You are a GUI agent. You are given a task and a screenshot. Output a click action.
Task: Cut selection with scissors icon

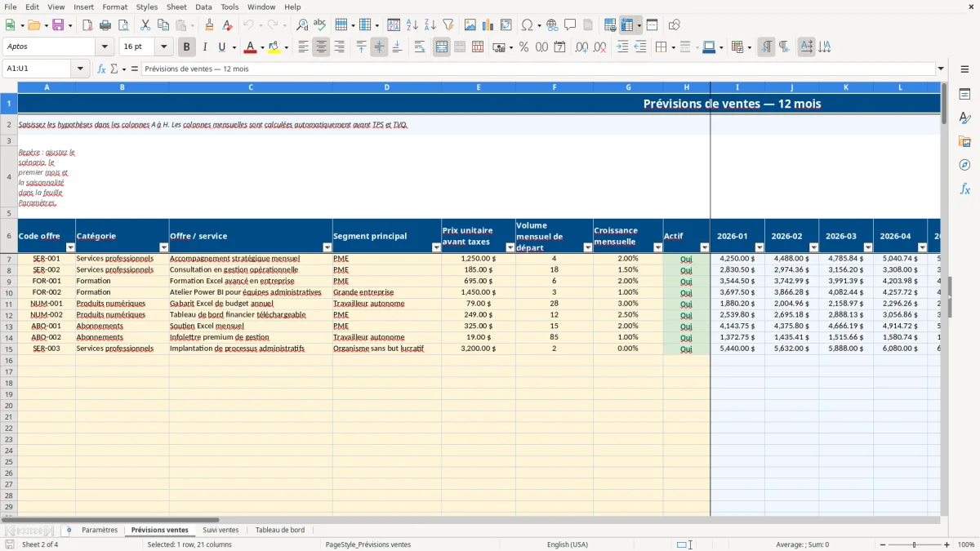pyautogui.click(x=145, y=25)
